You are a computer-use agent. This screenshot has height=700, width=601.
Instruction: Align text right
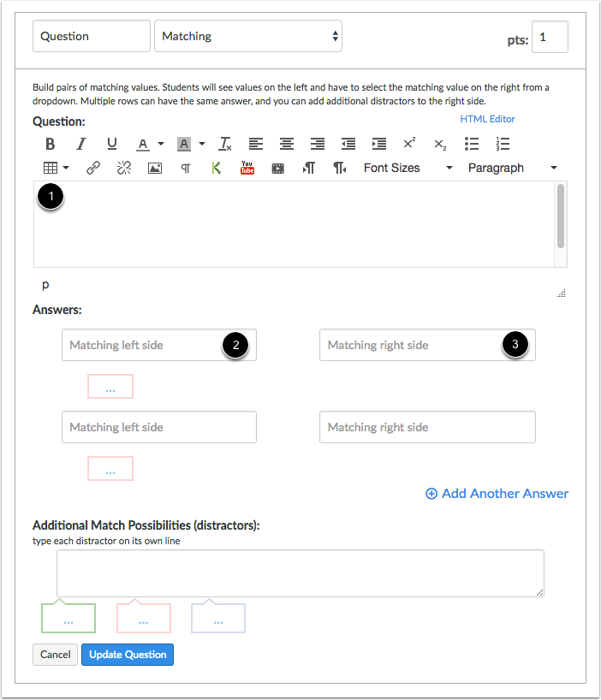point(318,144)
